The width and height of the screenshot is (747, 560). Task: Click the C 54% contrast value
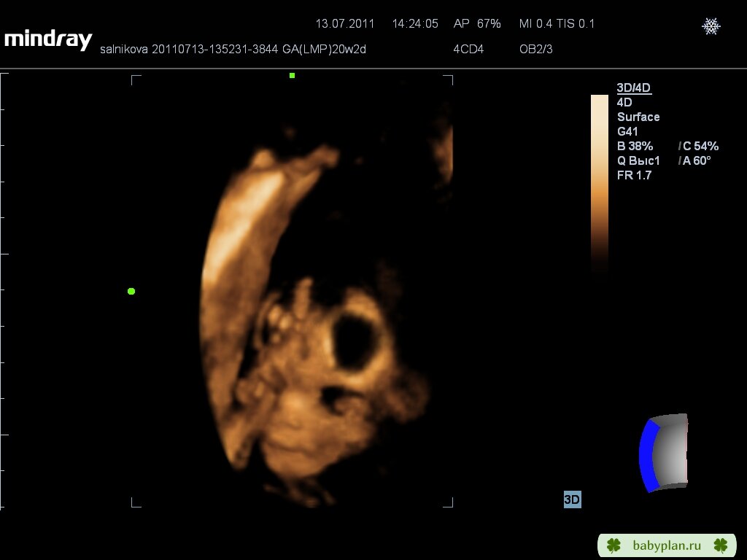click(700, 146)
